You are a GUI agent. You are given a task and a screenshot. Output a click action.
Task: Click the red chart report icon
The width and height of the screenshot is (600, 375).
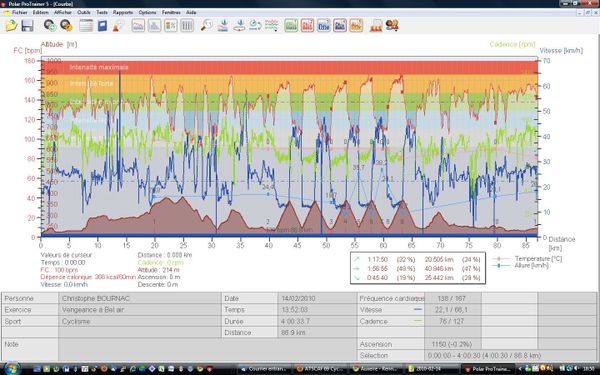tap(307, 26)
